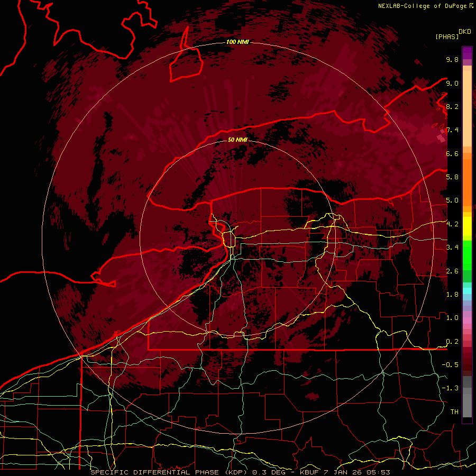Click the DKD legend header
This screenshot has width=476, height=476.
click(x=465, y=32)
